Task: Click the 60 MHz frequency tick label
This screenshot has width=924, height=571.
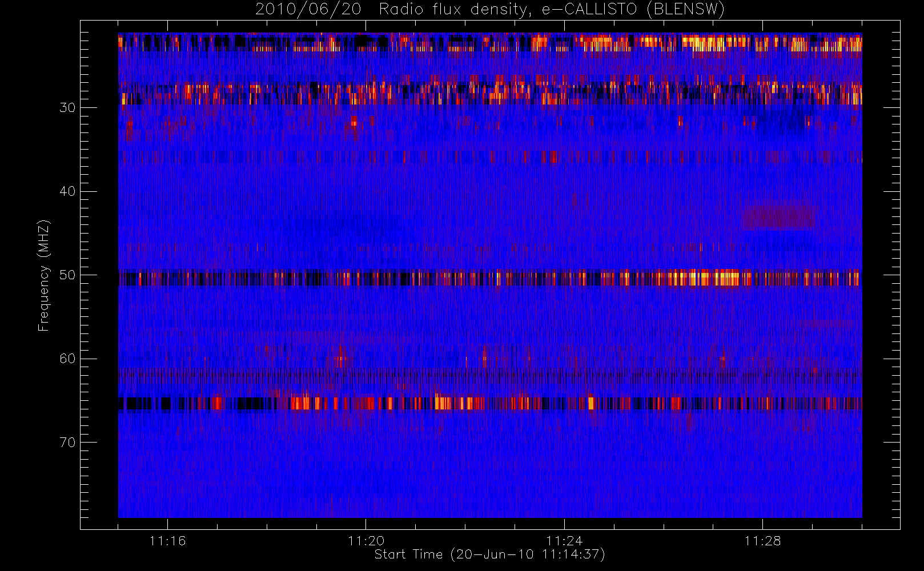Action: point(67,359)
